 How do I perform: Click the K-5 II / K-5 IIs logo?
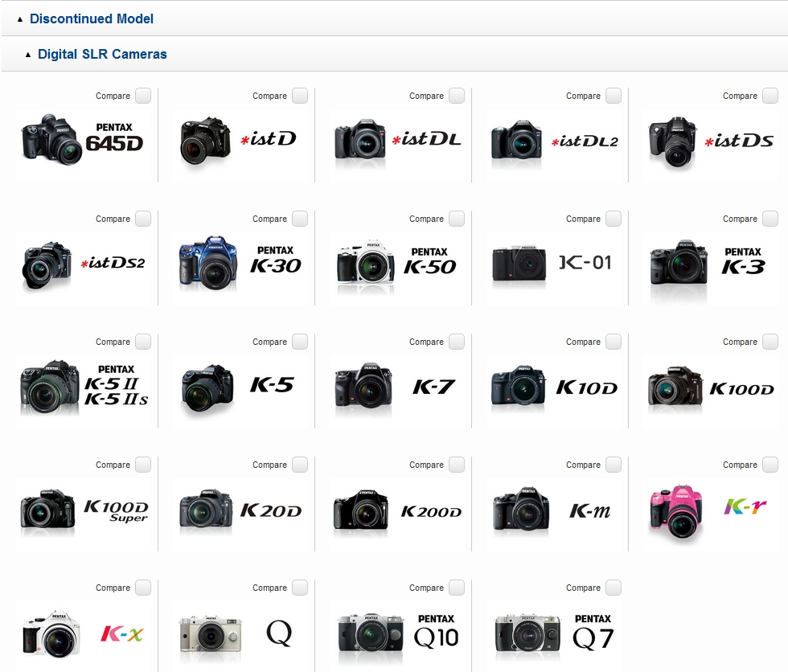116,385
